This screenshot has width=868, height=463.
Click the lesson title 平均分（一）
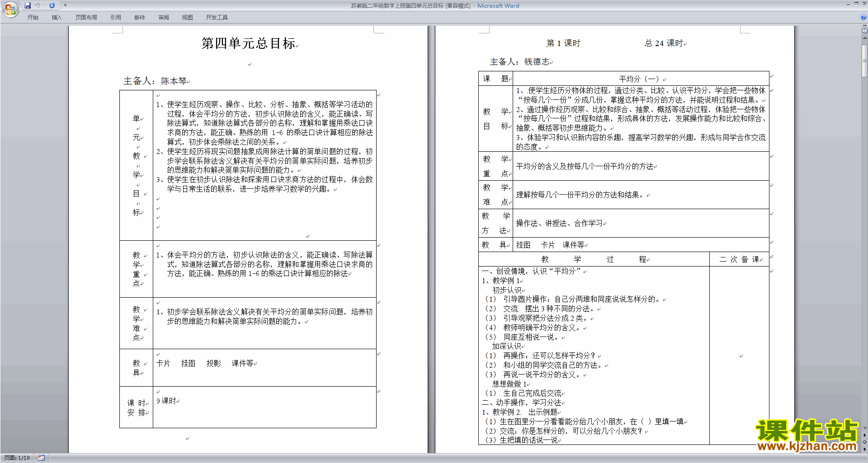tap(639, 79)
